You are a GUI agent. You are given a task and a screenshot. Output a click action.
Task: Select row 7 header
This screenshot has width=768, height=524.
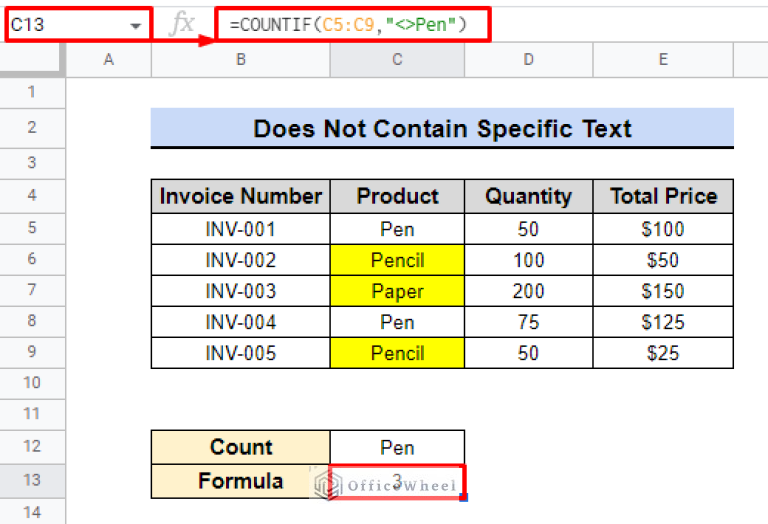tap(32, 290)
